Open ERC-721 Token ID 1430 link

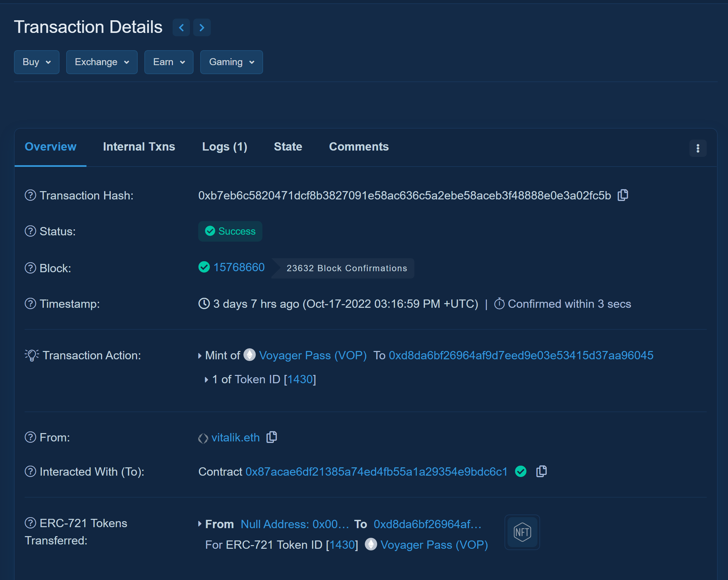(x=342, y=544)
